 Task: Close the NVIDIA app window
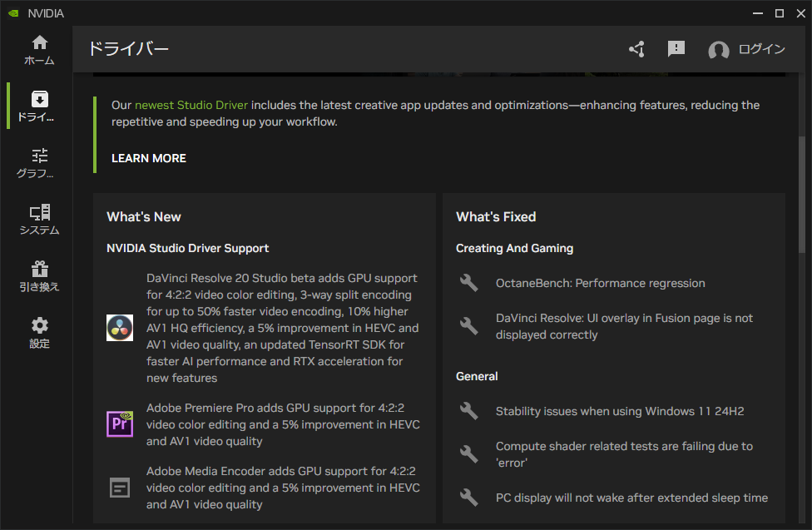(x=800, y=13)
